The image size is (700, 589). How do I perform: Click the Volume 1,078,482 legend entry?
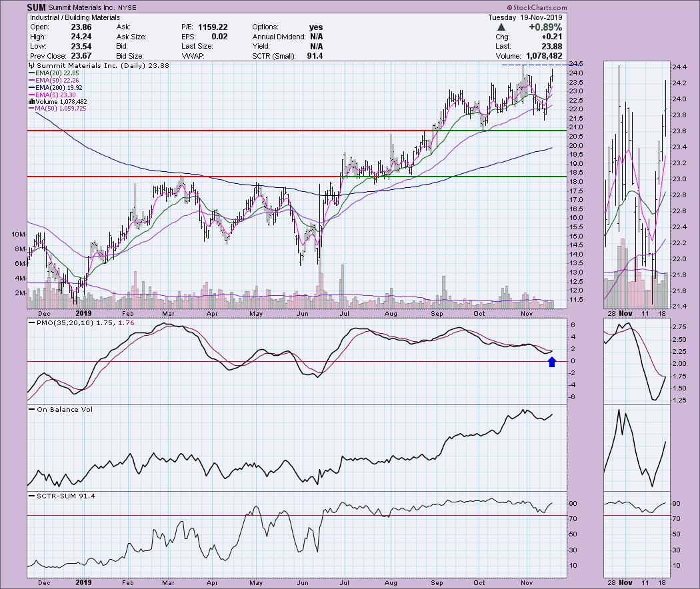(x=57, y=102)
